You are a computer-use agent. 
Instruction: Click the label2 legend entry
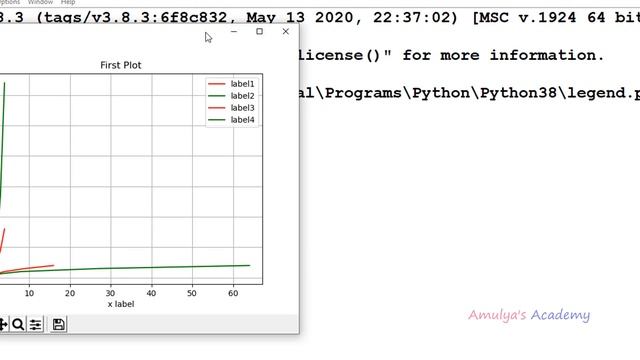tap(242, 96)
